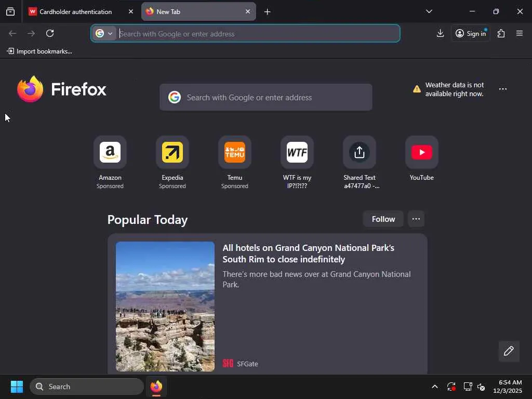The image size is (532, 399).
Task: Click the network display tray icon
Action: tap(468, 387)
